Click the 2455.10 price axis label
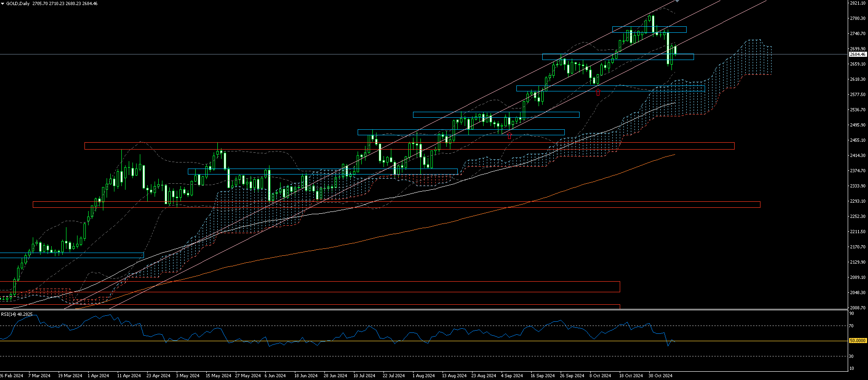Viewport: 868px width, 380px height. click(x=857, y=140)
